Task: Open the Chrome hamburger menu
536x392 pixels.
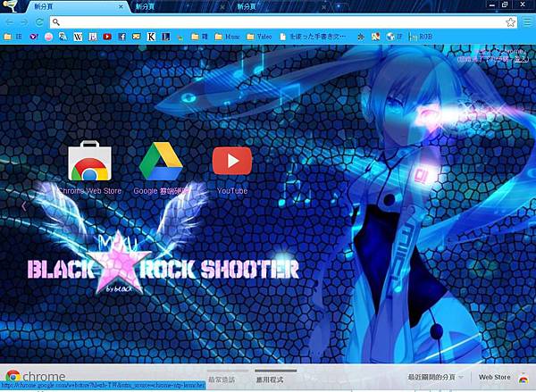Action: (x=527, y=22)
